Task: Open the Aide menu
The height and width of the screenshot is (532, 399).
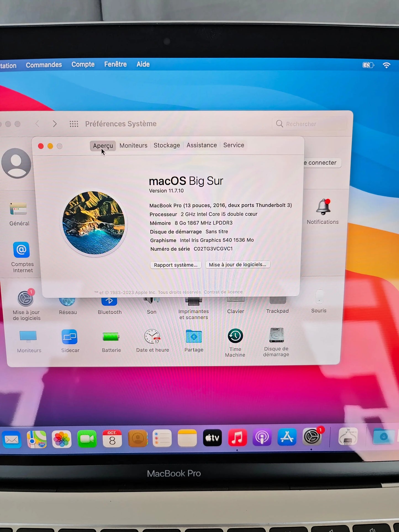Action: 143,64
